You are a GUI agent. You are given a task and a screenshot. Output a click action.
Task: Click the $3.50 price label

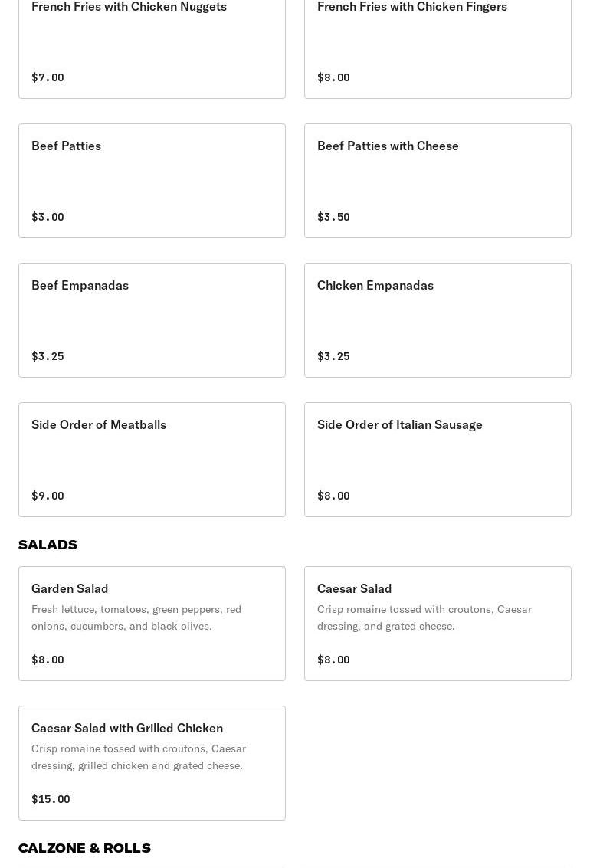tap(333, 217)
